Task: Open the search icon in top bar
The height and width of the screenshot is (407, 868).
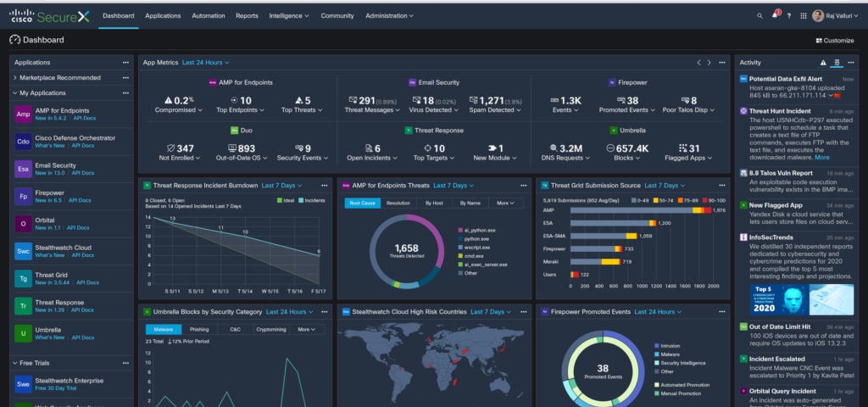Action: pyautogui.click(x=759, y=16)
